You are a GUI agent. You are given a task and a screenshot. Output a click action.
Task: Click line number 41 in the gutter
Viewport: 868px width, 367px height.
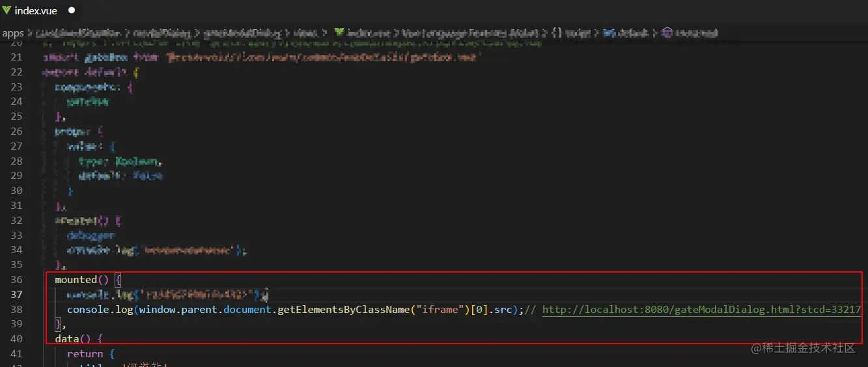16,354
